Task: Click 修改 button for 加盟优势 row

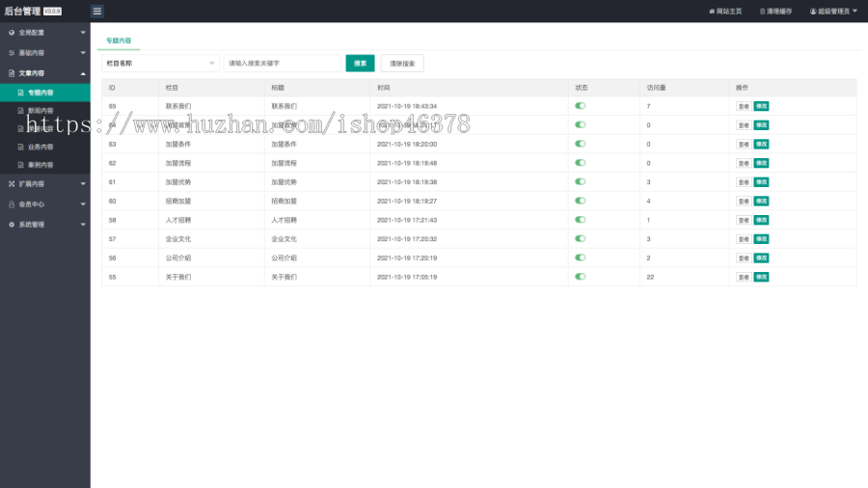Action: click(x=762, y=182)
